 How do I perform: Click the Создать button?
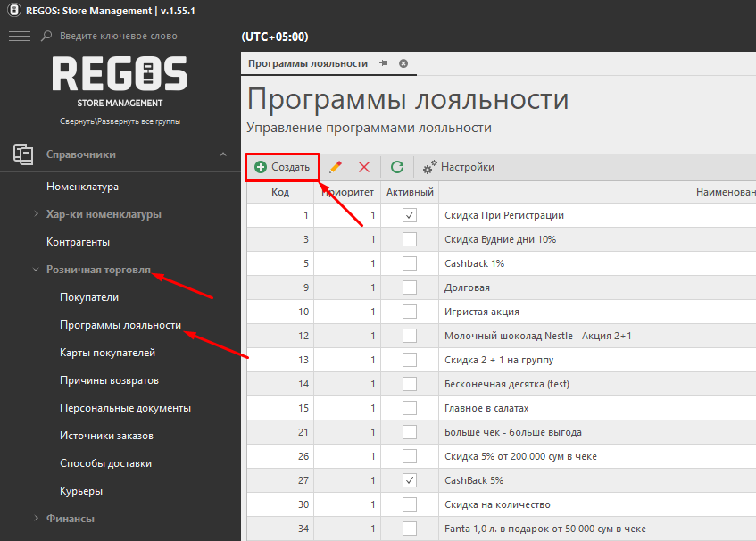point(282,167)
